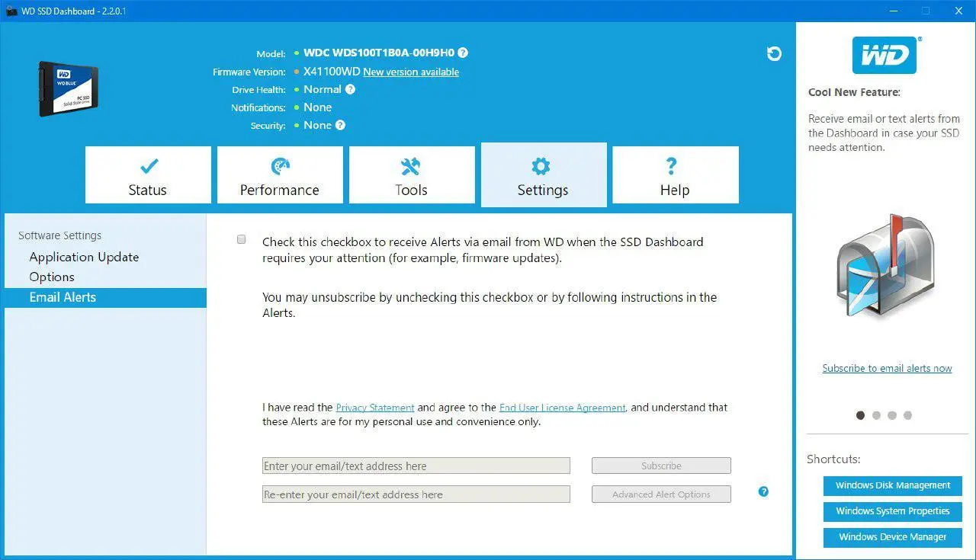This screenshot has height=560, width=976.
Task: Click Subscribe to email alerts now link
Action: [887, 368]
